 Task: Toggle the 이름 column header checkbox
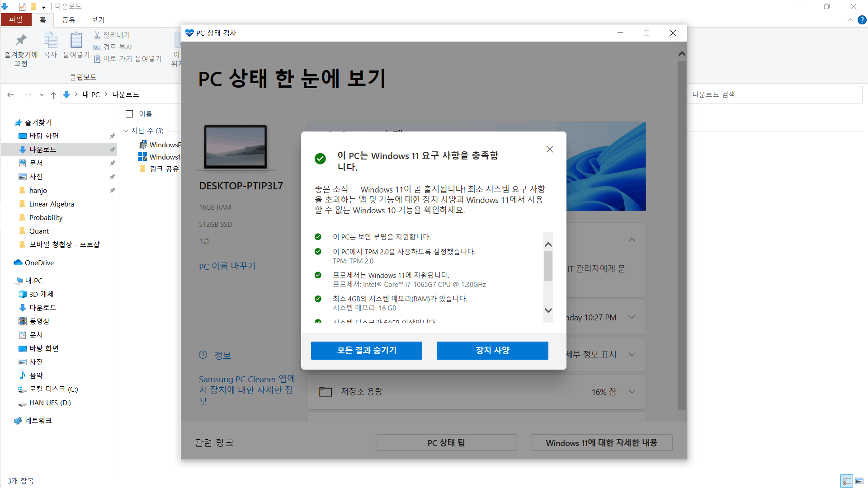pyautogui.click(x=129, y=113)
